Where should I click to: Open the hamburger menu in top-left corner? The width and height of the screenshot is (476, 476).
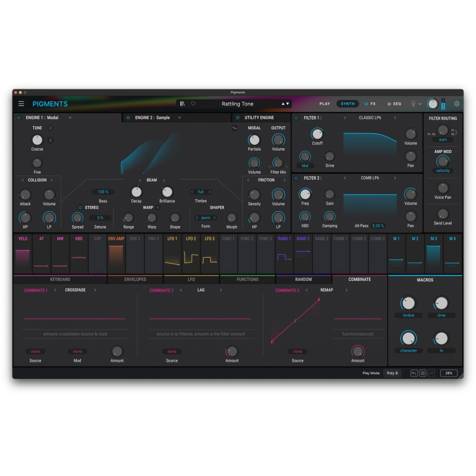click(21, 103)
